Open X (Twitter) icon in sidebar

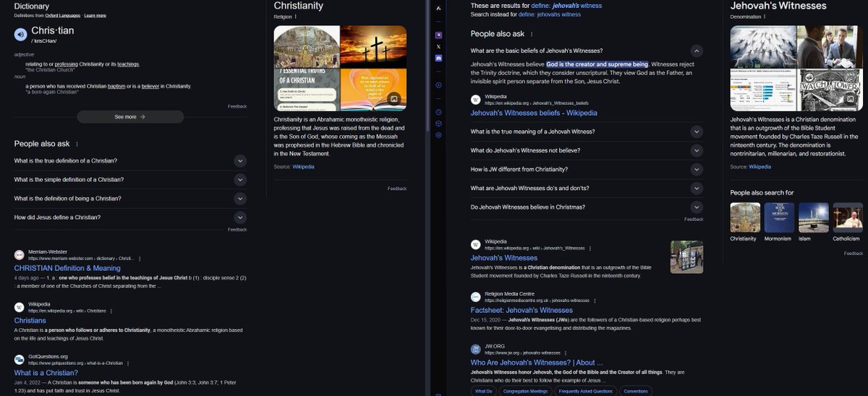438,46
